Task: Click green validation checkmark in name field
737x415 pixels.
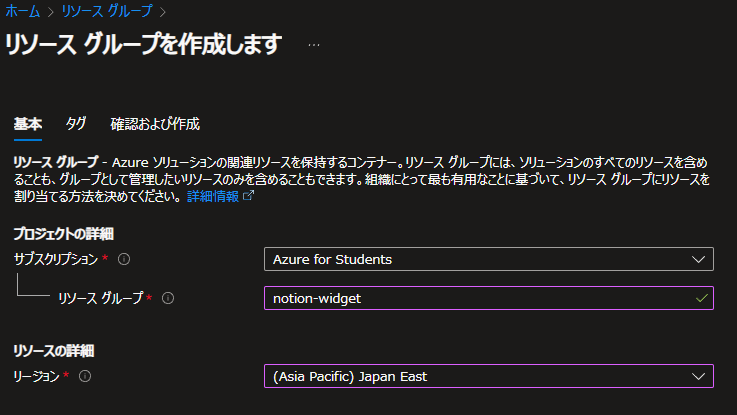Action: pos(702,298)
